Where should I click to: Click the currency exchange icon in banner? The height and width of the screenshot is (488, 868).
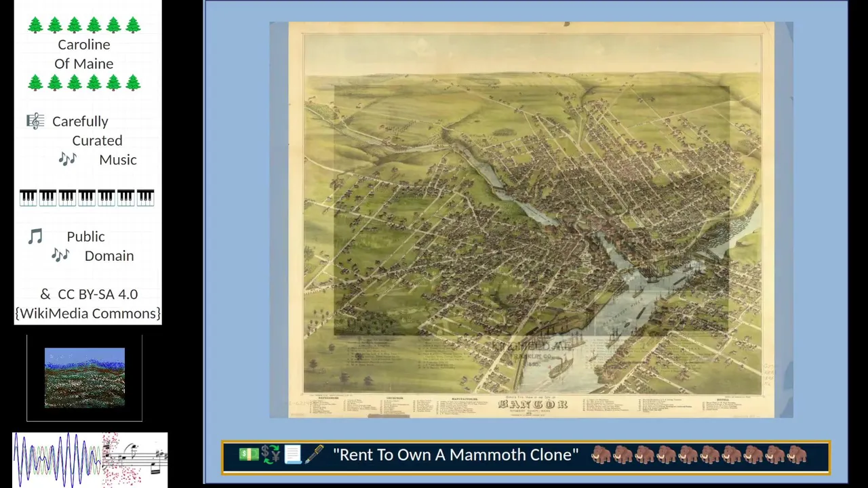(x=271, y=455)
